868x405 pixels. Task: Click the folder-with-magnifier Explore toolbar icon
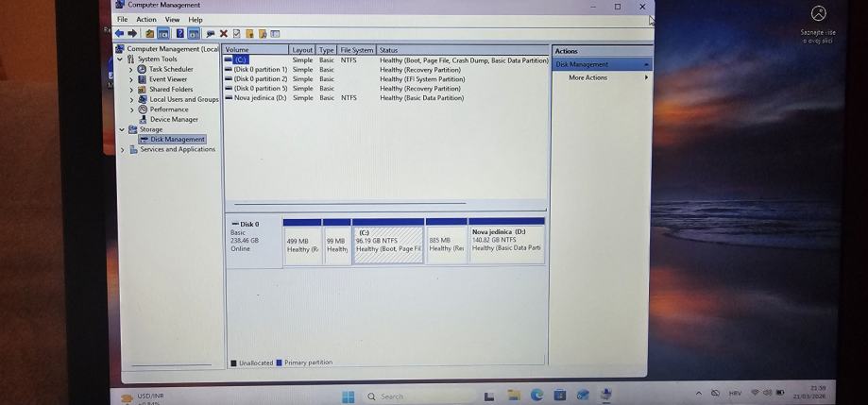pyautogui.click(x=263, y=34)
